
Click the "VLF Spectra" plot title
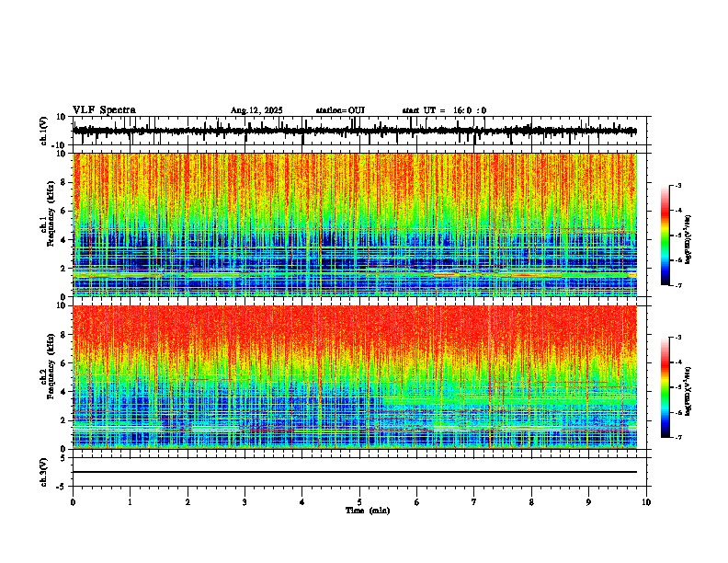tap(104, 110)
